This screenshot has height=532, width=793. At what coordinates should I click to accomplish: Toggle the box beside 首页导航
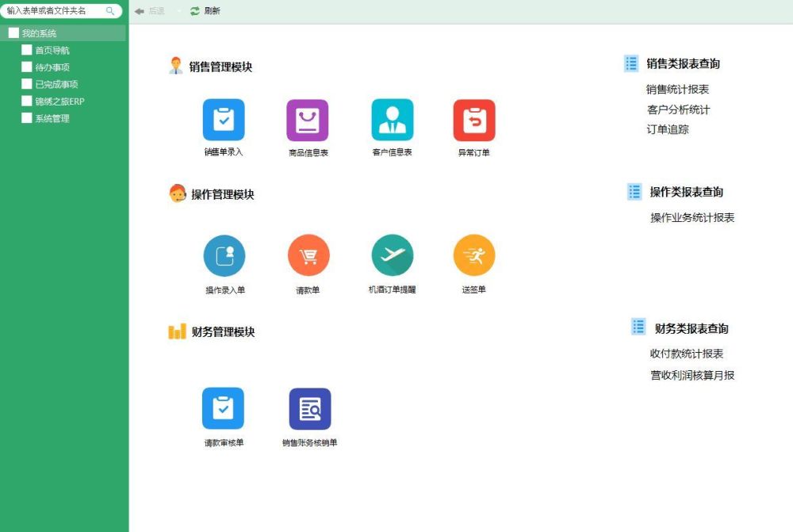(27, 50)
